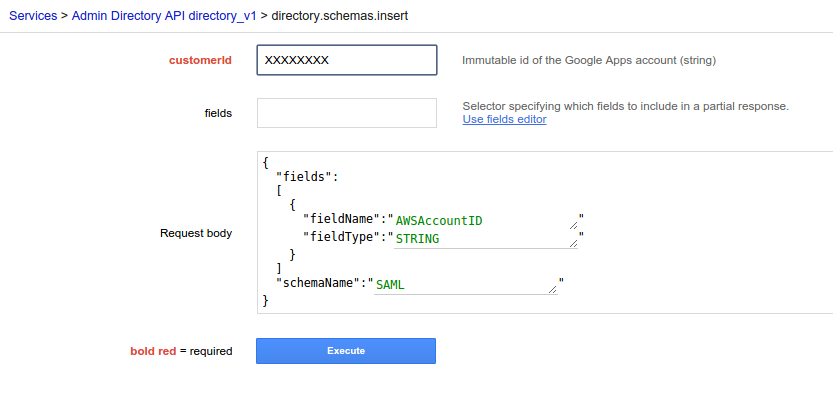Grab the resize handle of schemaName box
The width and height of the screenshot is (833, 394).
coord(553,289)
